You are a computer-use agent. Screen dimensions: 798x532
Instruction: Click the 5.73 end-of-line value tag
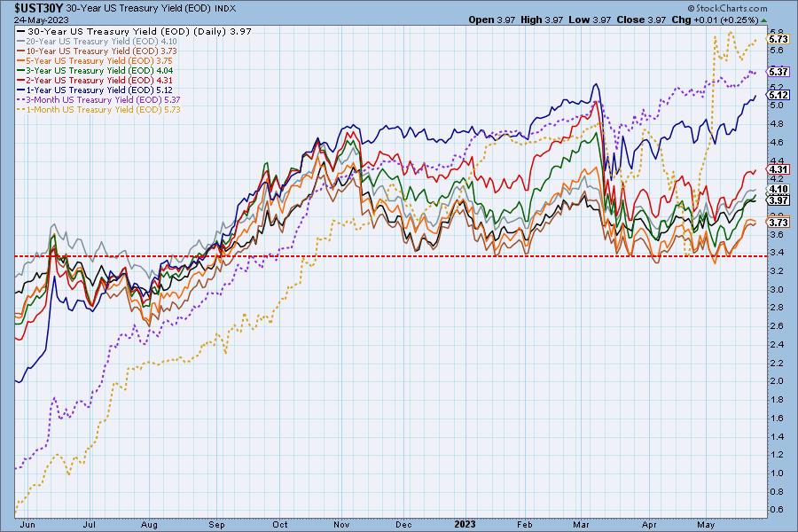pyautogui.click(x=778, y=39)
